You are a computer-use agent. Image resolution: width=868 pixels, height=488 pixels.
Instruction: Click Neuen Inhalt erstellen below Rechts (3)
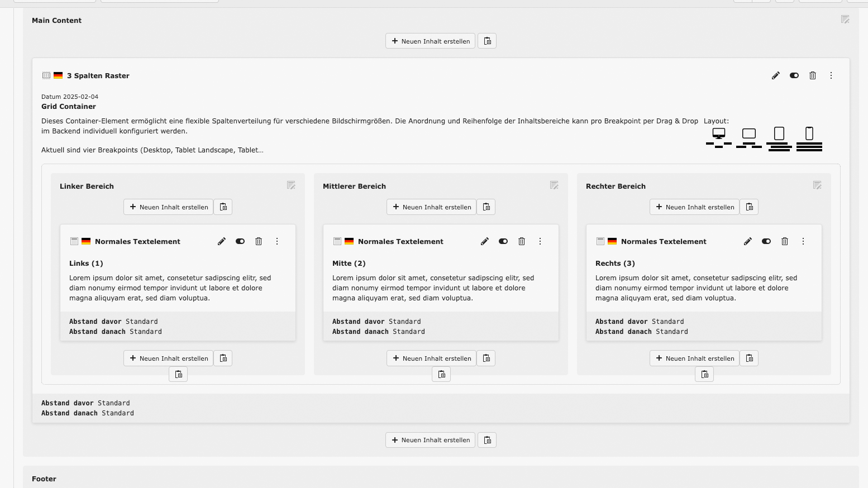(694, 358)
